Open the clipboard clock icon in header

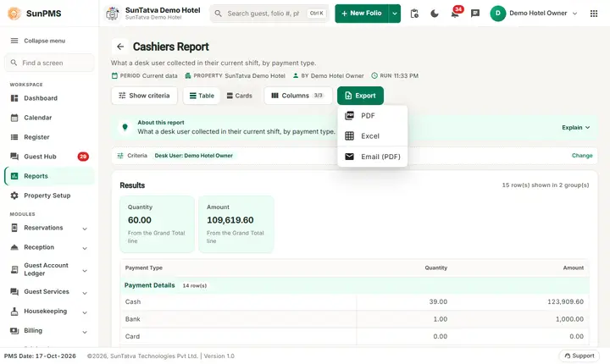coord(414,14)
